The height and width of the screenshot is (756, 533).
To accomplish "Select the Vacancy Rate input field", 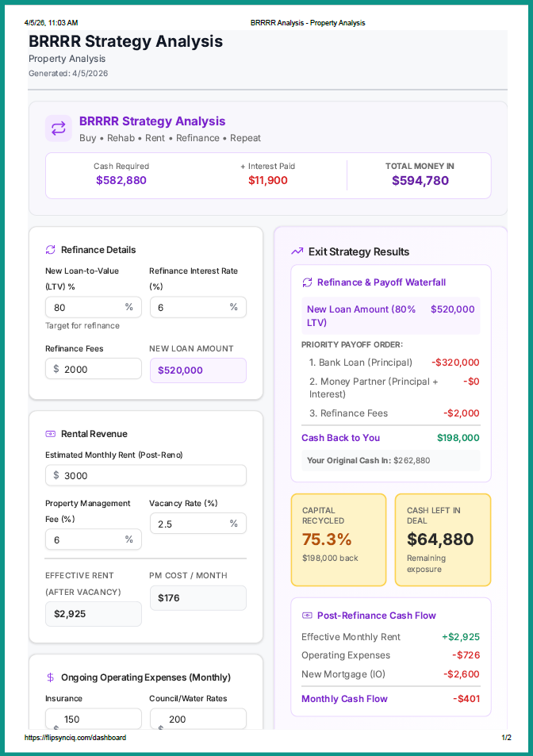I will point(190,524).
